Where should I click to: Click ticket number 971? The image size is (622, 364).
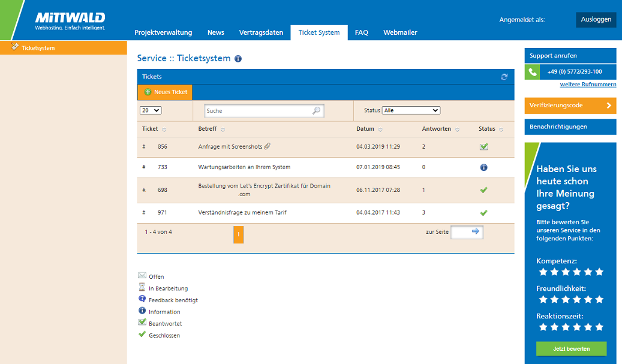tap(162, 212)
